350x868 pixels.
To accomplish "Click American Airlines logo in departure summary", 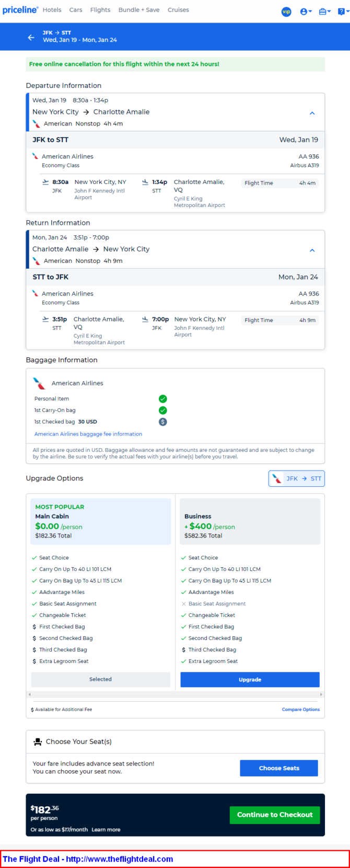I will 36,124.
